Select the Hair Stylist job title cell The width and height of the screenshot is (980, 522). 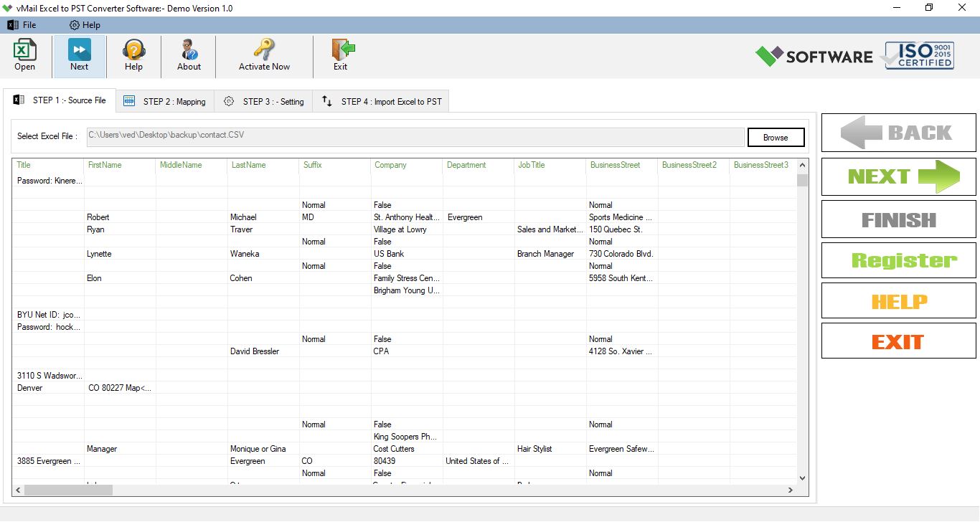[x=550, y=449]
